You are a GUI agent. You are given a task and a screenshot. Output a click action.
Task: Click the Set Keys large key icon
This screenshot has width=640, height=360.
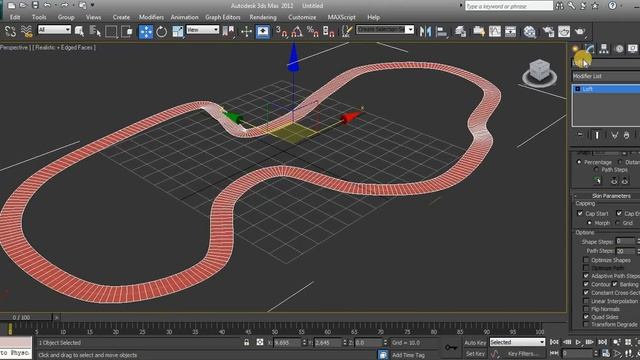[451, 347]
